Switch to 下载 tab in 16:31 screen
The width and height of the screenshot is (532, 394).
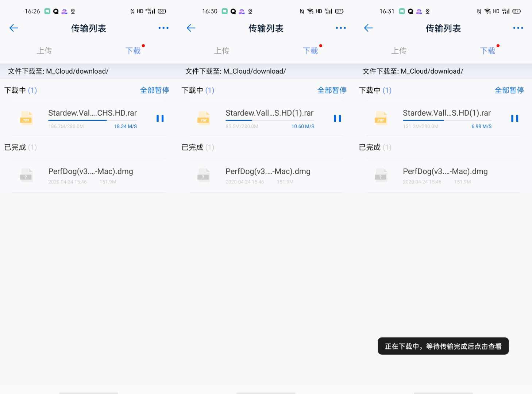click(x=488, y=51)
